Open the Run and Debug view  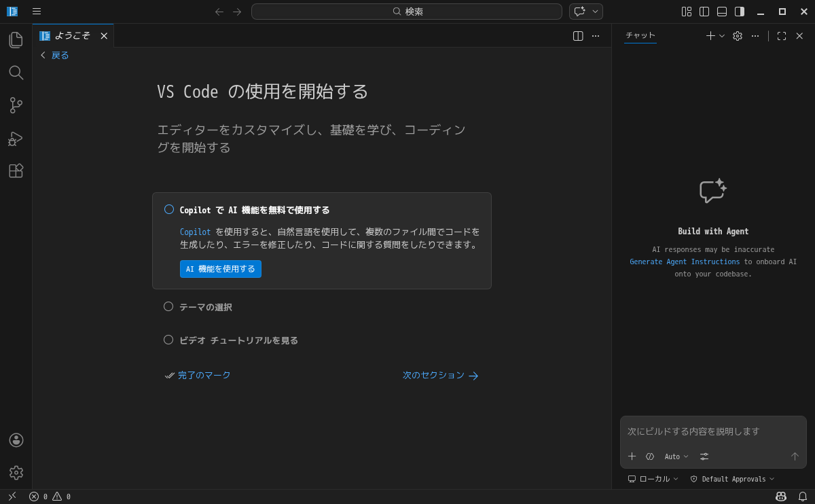(16, 138)
